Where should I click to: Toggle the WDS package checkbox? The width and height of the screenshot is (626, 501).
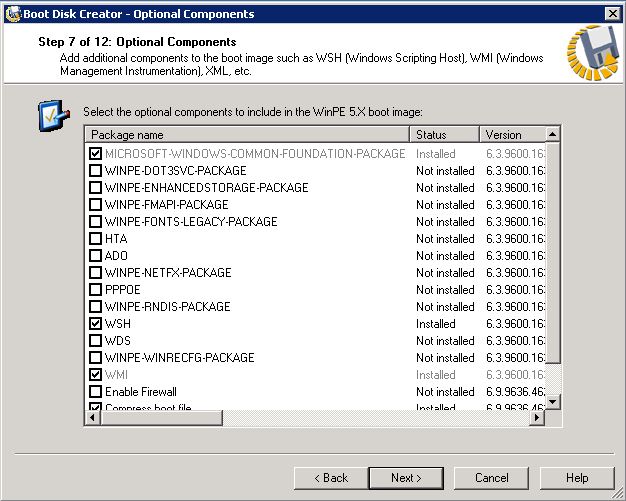click(95, 341)
